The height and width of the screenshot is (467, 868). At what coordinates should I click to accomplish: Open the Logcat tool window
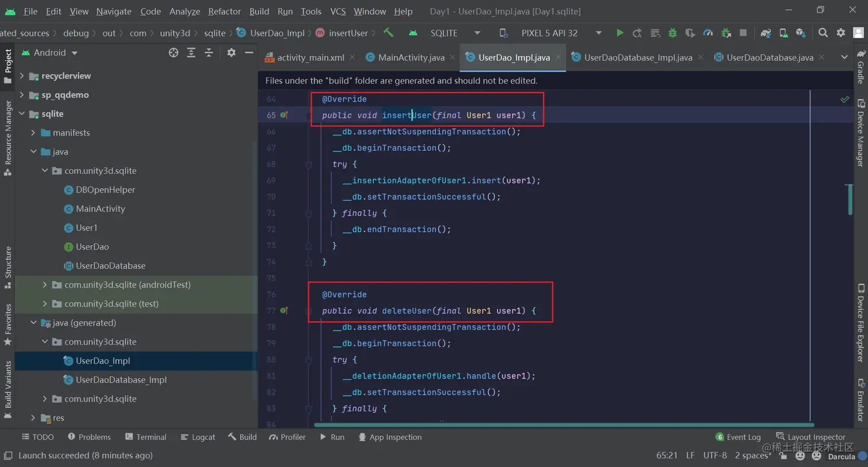pos(198,437)
